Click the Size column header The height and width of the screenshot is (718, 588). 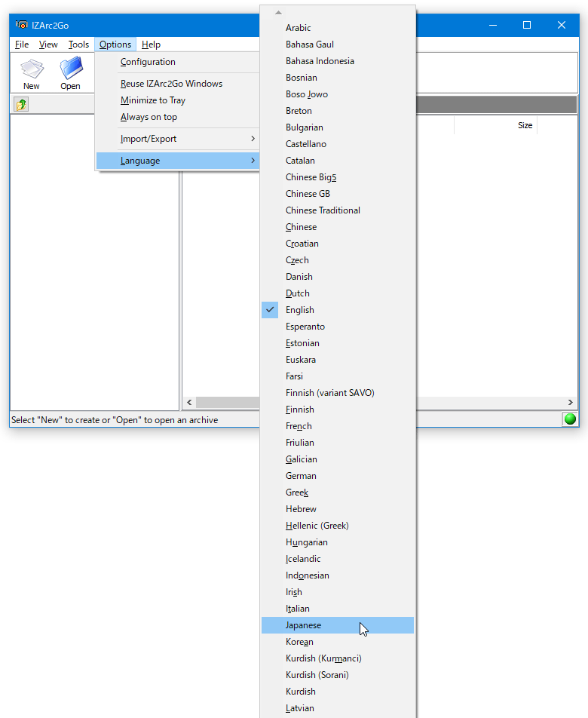[496, 125]
